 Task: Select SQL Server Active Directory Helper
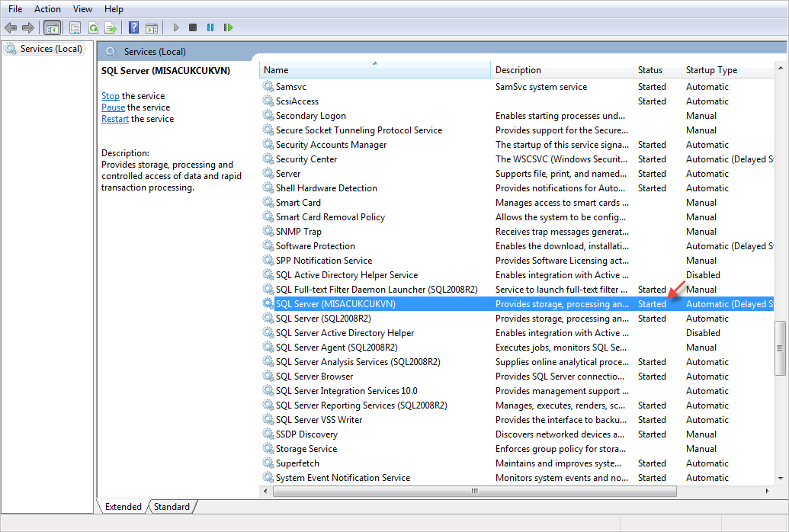click(x=345, y=333)
